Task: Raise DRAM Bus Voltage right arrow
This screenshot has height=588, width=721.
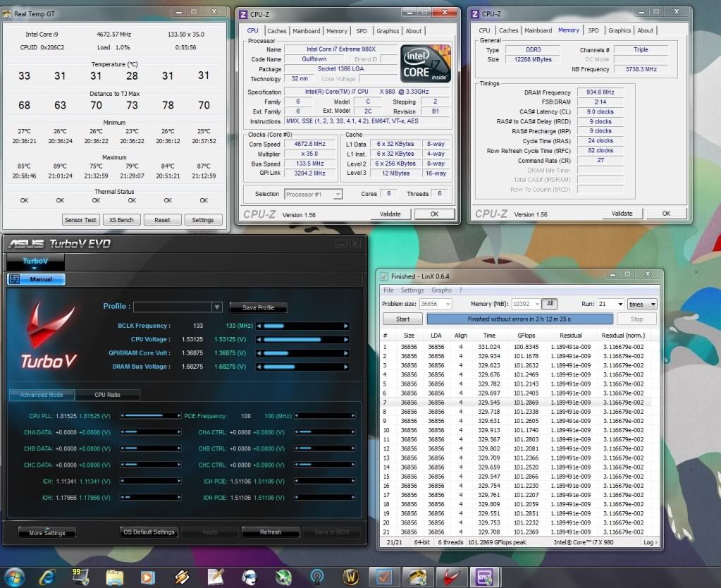Action: click(x=346, y=367)
